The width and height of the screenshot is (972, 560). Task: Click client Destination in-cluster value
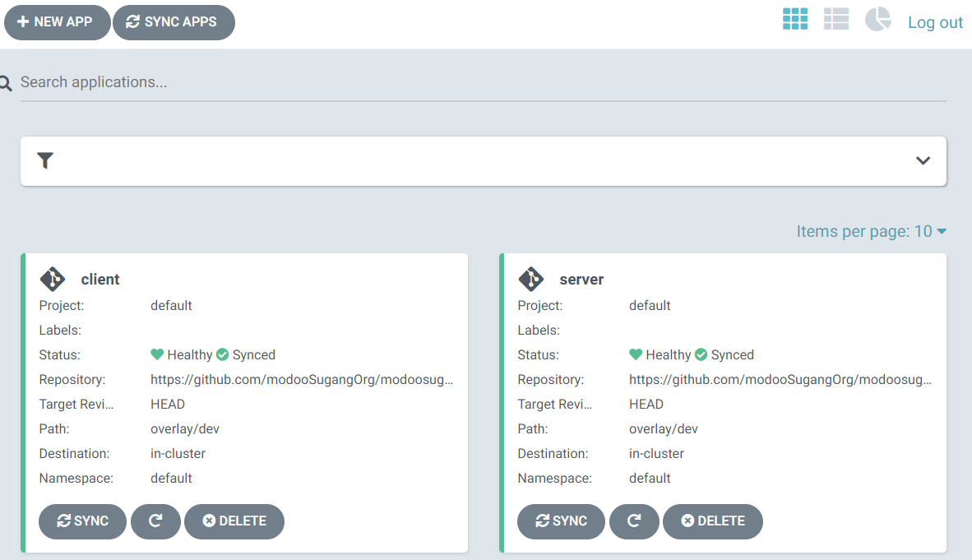(x=178, y=453)
